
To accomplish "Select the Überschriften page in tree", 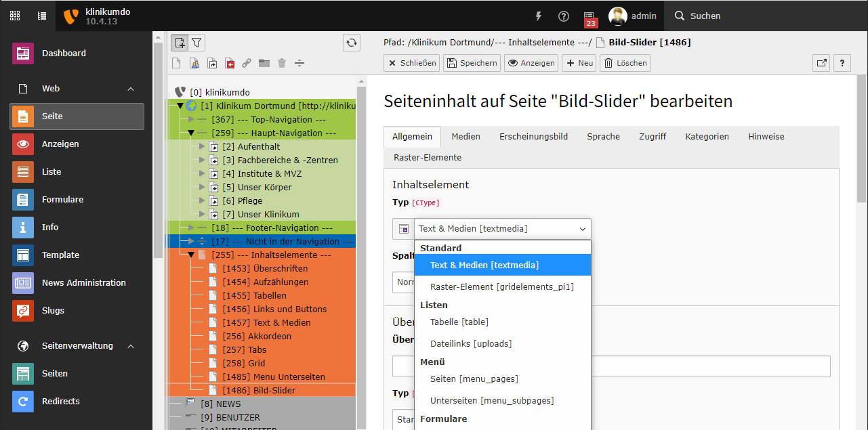I will (265, 268).
